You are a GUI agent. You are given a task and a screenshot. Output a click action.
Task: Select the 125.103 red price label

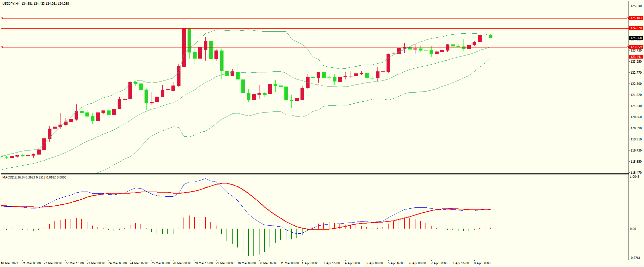[636, 18]
